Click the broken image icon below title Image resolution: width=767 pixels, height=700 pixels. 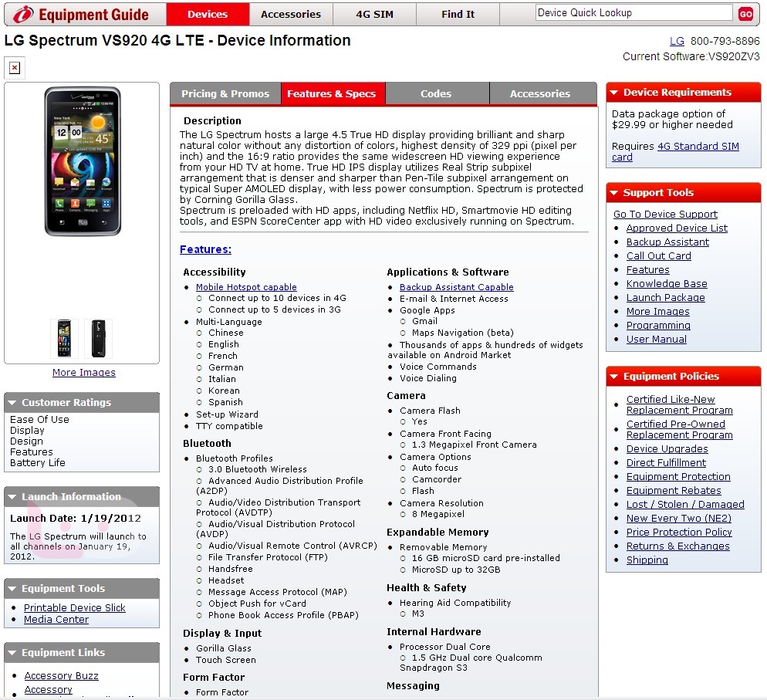[x=15, y=67]
